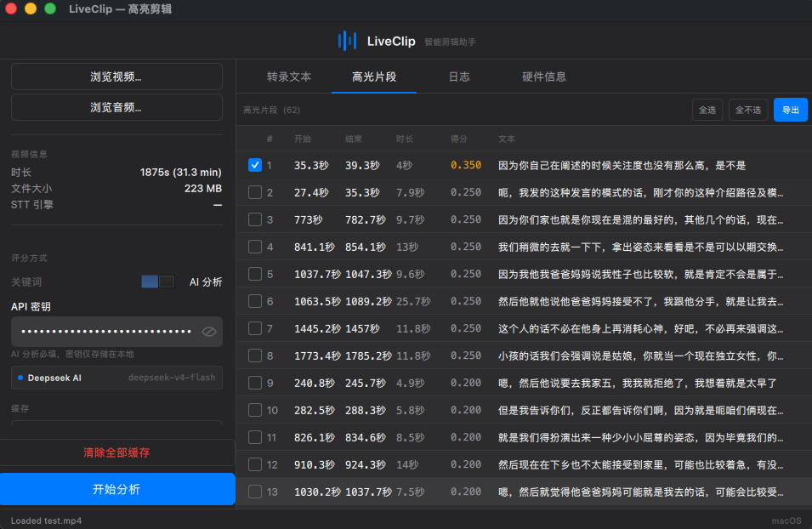Image resolution: width=812 pixels, height=529 pixels.
Task: Sort by the 得分 column header
Action: [459, 139]
